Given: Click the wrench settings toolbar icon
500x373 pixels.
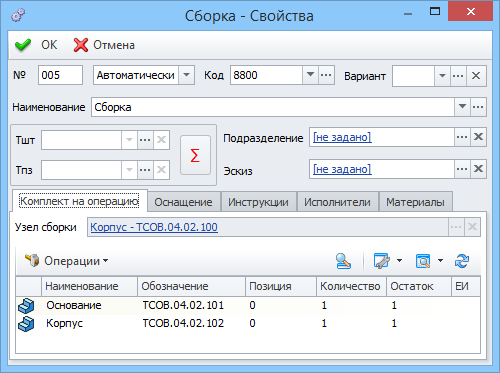Looking at the screenshot, I should [382, 261].
